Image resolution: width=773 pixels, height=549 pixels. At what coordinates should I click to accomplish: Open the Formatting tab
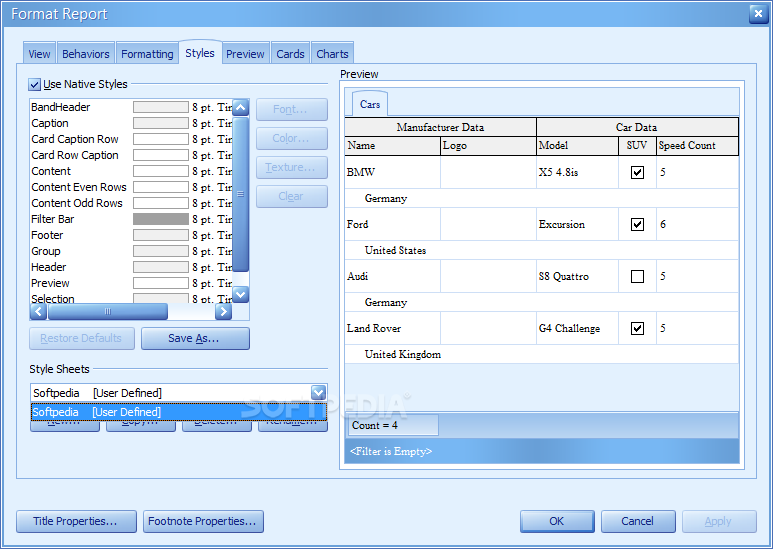click(x=147, y=54)
